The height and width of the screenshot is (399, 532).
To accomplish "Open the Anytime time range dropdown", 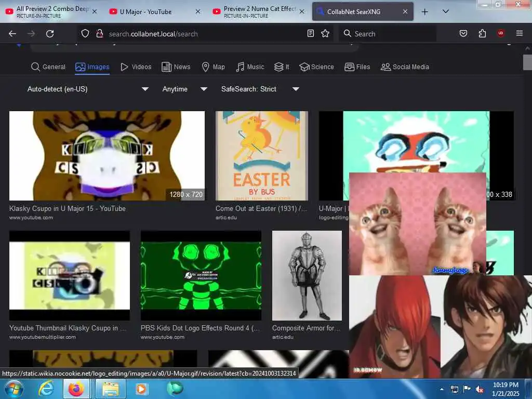I will [x=184, y=89].
